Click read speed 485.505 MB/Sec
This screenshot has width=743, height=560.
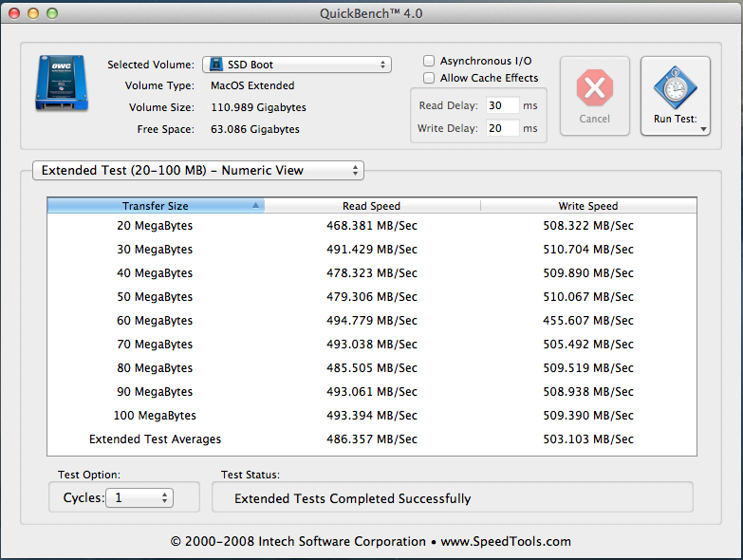click(372, 367)
